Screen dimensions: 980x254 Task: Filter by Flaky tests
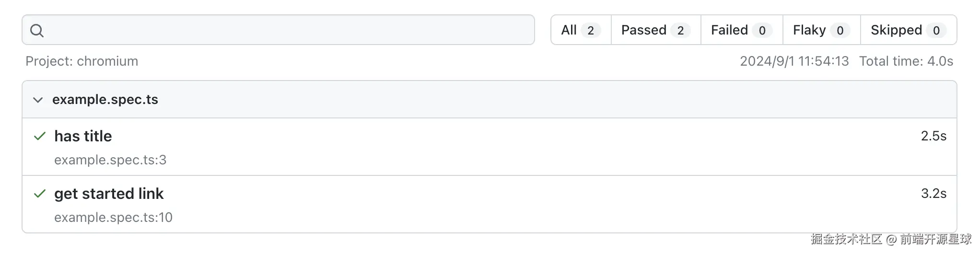click(x=821, y=30)
